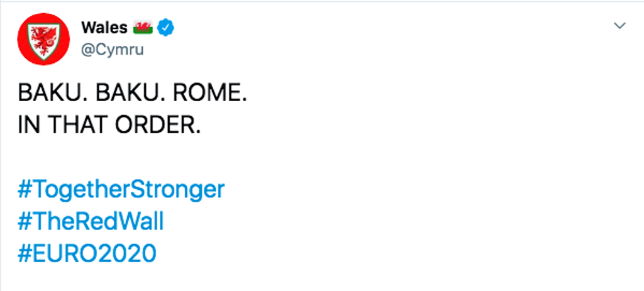Screen dimensions: 644x291
Task: Open the #TogetherStronger hashtag
Action: point(121,190)
